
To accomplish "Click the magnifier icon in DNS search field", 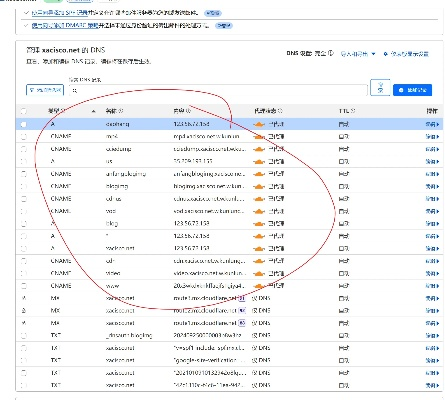I will click(x=75, y=90).
